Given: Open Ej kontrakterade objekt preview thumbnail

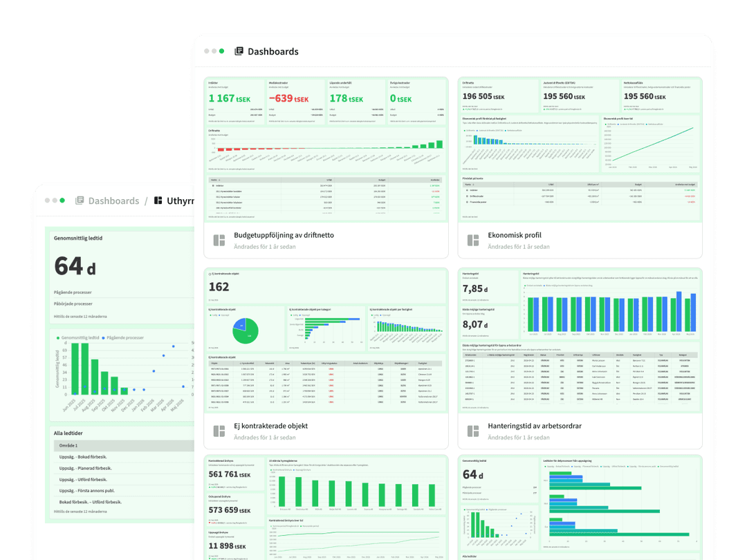Looking at the screenshot, I should pyautogui.click(x=326, y=340).
